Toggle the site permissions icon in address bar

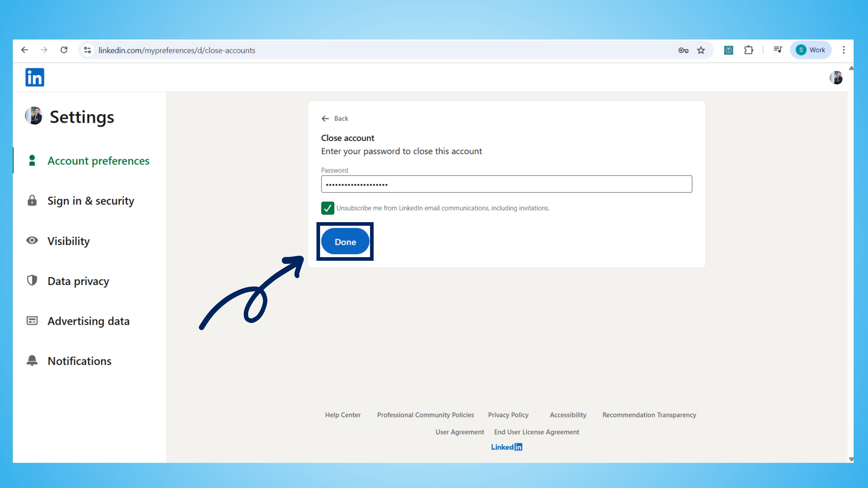87,50
